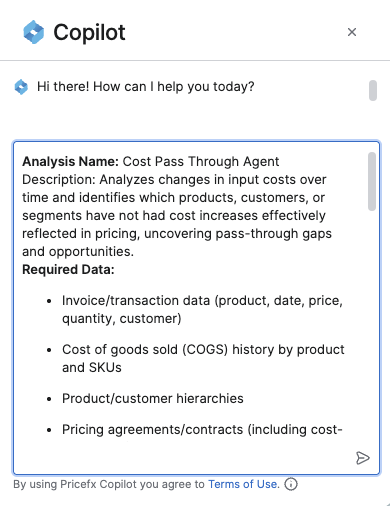
Task: Close the Copilot panel
Action: point(352,32)
